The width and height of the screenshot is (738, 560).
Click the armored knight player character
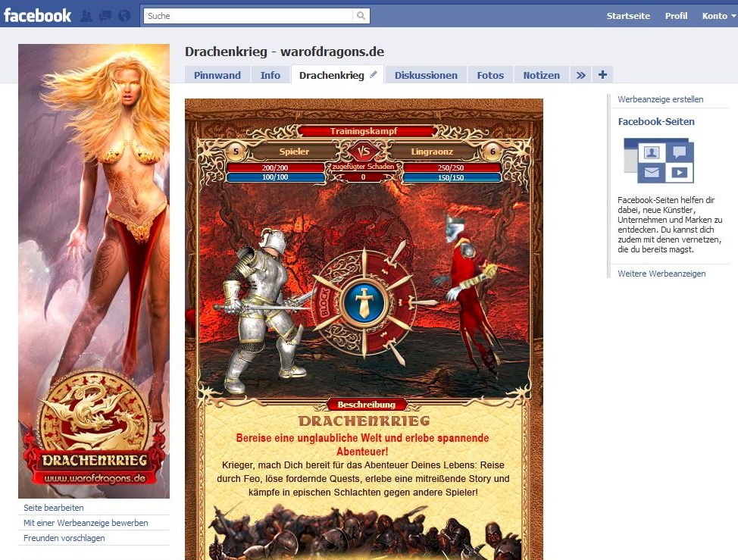[x=264, y=311]
